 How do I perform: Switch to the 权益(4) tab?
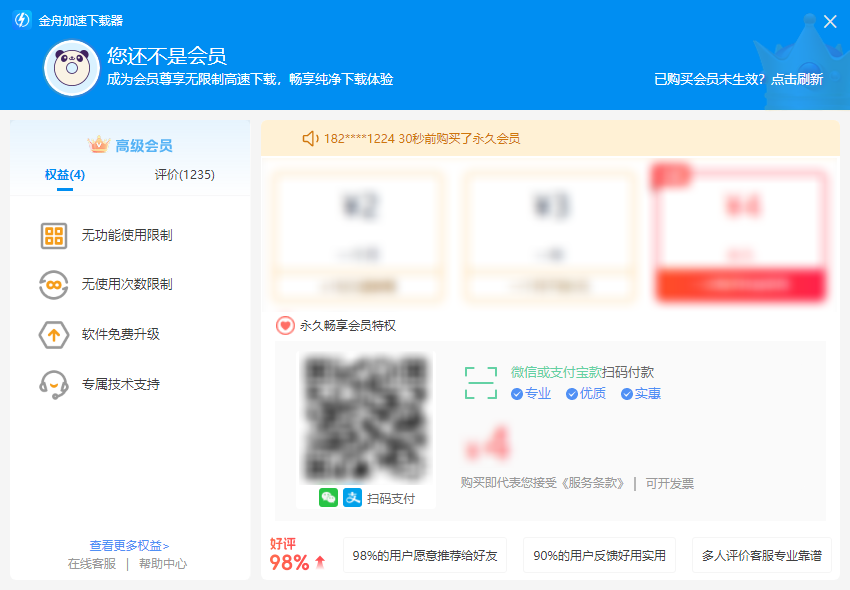[x=65, y=175]
